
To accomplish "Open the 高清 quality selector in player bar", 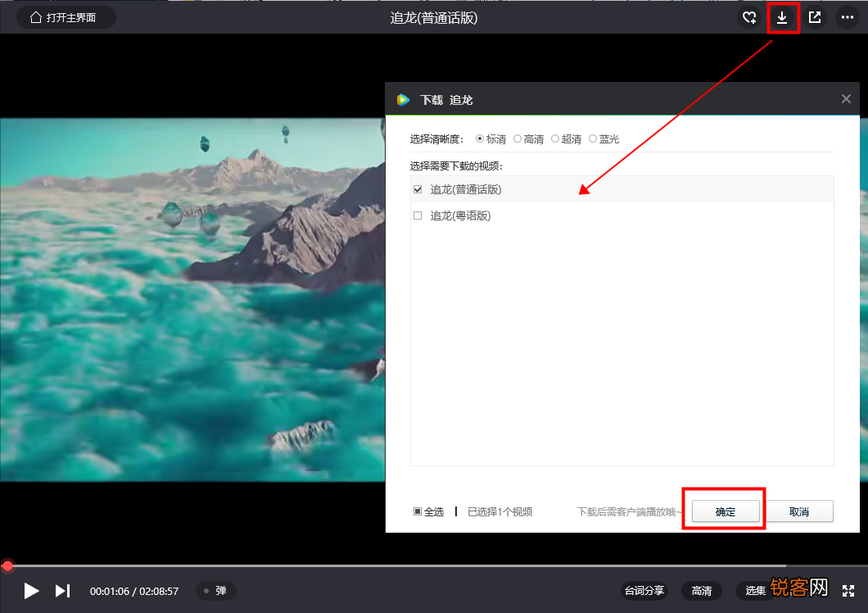I will point(702,591).
